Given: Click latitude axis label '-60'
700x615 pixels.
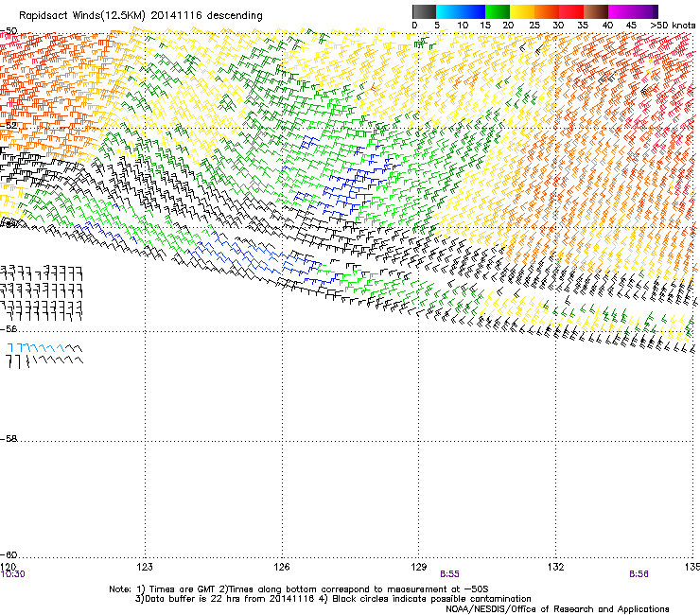Looking at the screenshot, I should tap(9, 554).
